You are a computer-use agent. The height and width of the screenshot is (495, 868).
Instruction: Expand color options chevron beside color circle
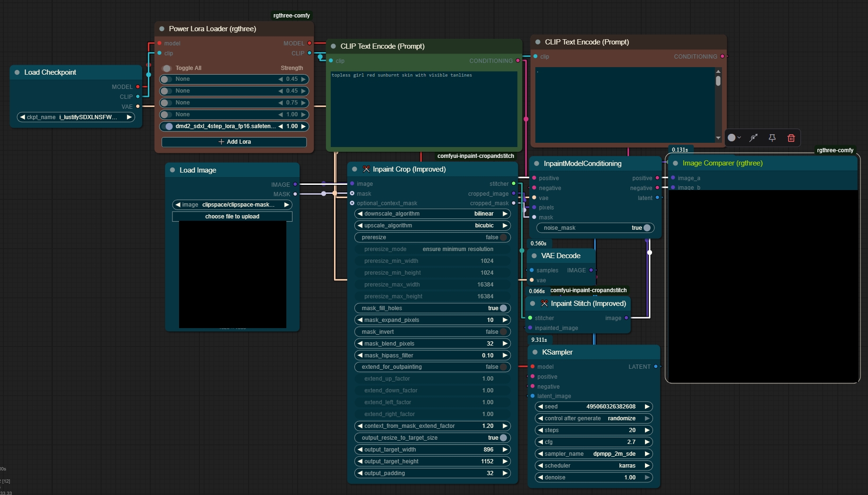[739, 138]
